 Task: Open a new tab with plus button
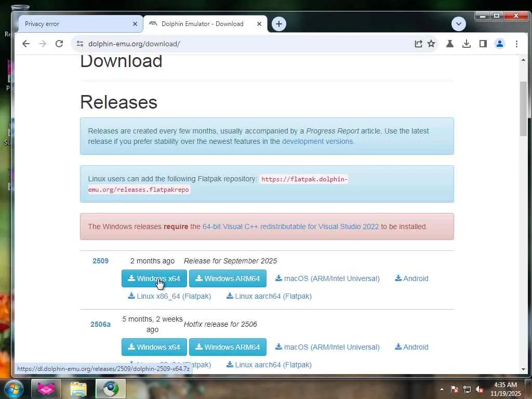coord(279,24)
